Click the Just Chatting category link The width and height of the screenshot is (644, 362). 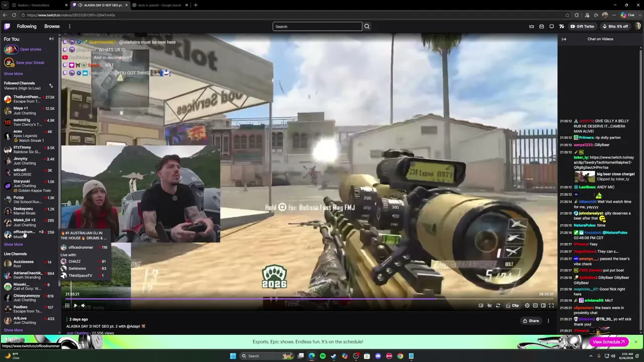[77, 333]
